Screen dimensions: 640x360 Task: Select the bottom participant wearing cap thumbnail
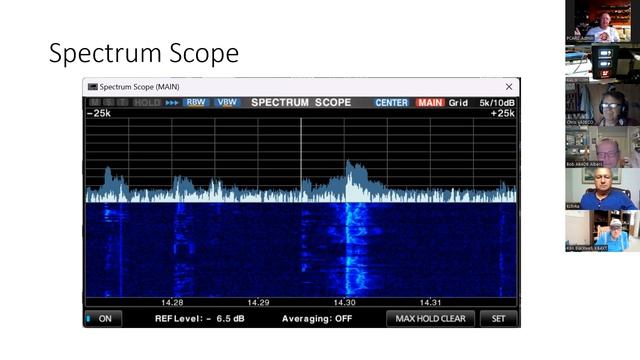(602, 231)
